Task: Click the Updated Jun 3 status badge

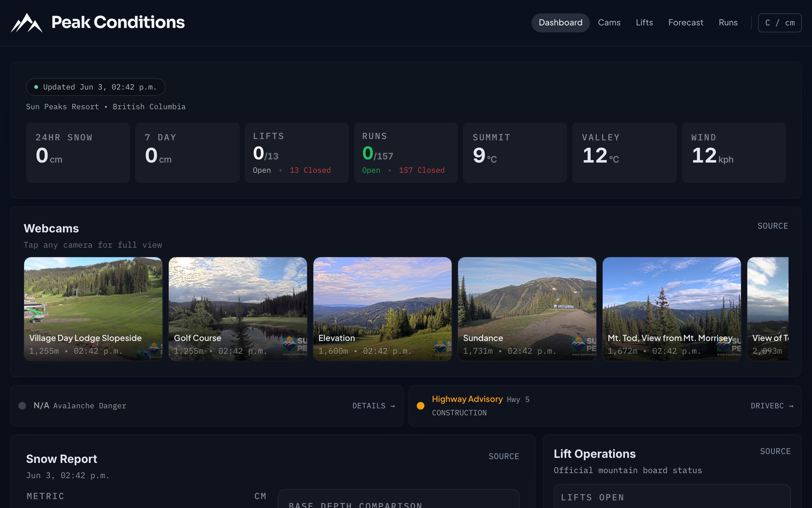Action: pos(95,87)
